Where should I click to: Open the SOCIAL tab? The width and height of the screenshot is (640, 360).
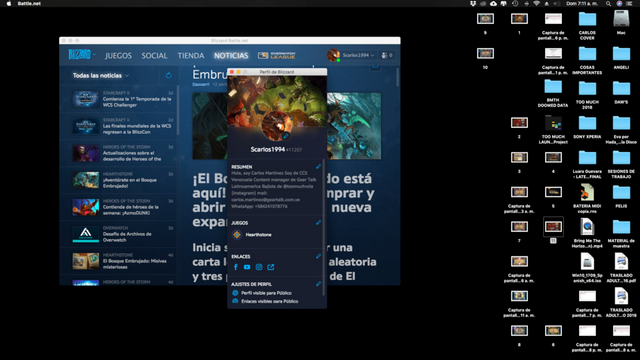pos(154,56)
